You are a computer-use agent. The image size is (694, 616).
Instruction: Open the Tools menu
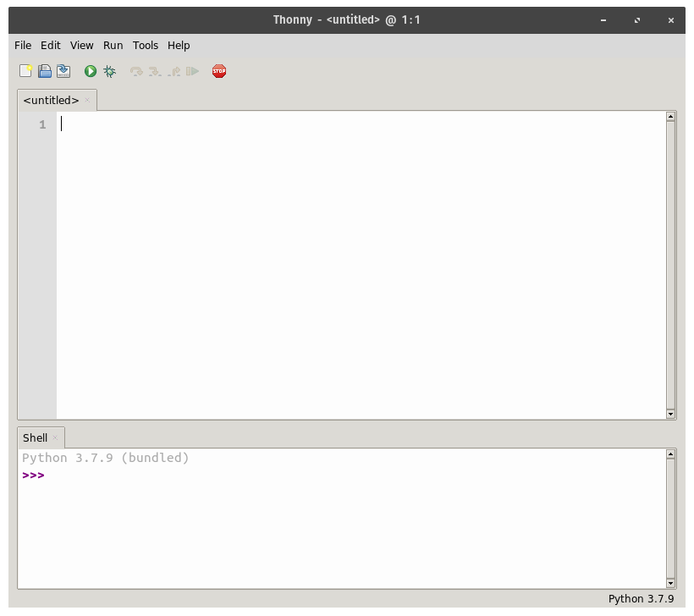[146, 46]
